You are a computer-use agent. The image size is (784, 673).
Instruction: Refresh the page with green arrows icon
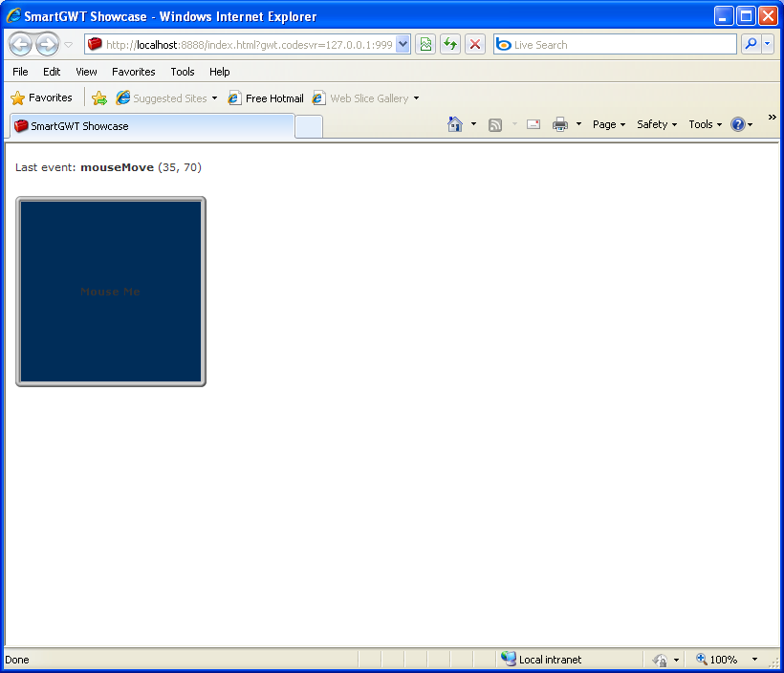[450, 45]
